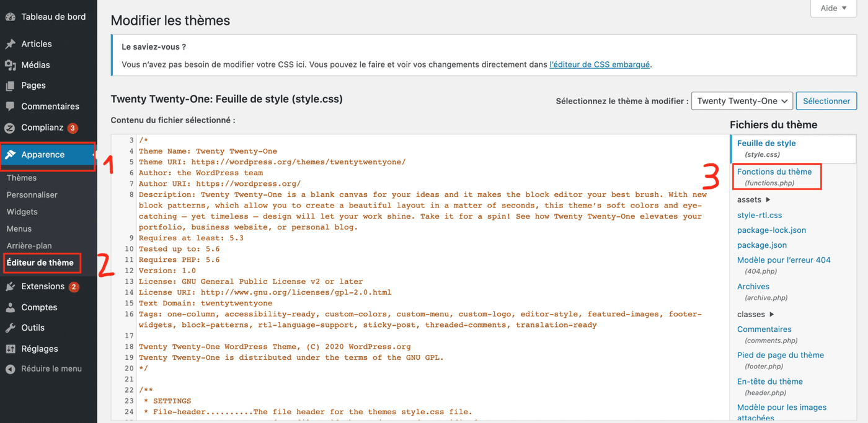Select Éditeur de thème submenu item
Viewport: 868px width, 423px height.
40,263
